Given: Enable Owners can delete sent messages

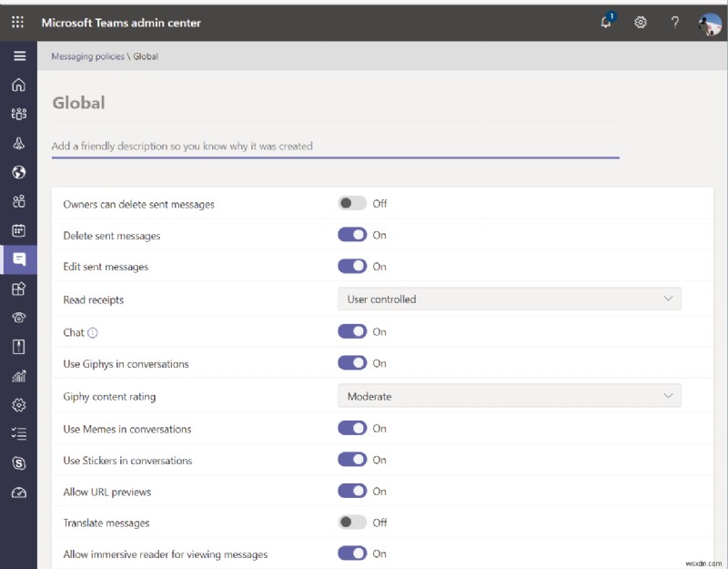Looking at the screenshot, I should point(354,203).
